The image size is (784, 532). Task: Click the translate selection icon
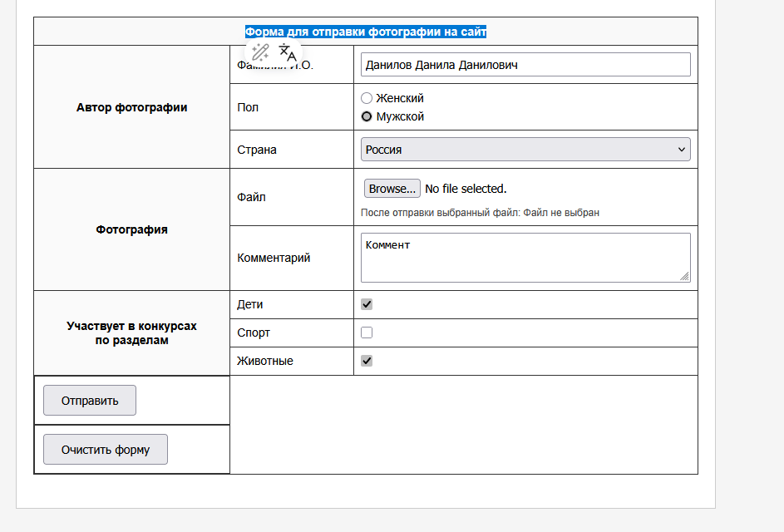[288, 52]
